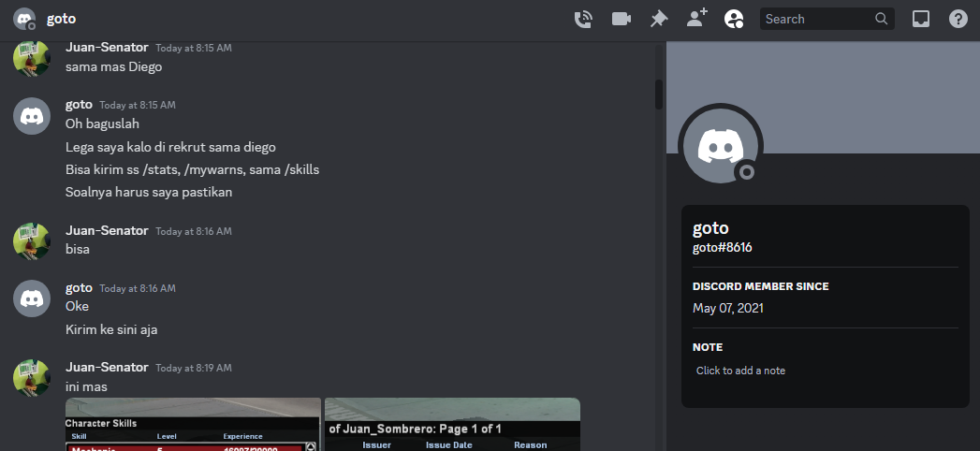Click the goto channel title in header

tap(61, 19)
